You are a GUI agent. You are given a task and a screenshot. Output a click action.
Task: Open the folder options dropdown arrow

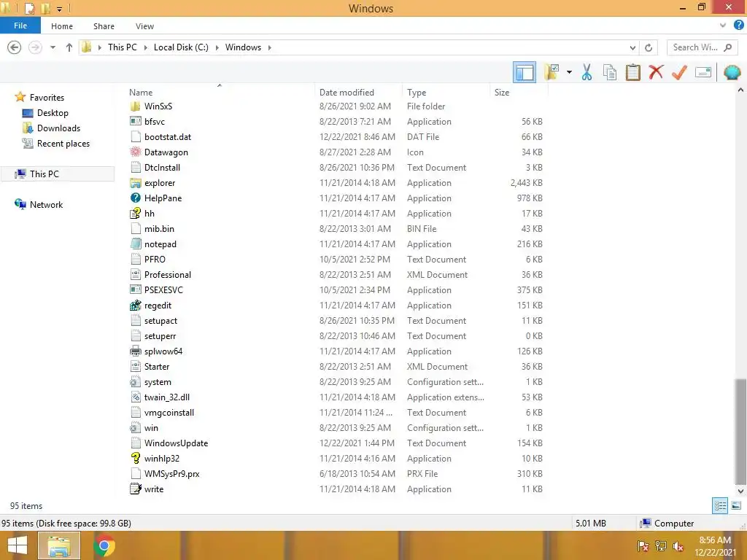click(x=569, y=72)
